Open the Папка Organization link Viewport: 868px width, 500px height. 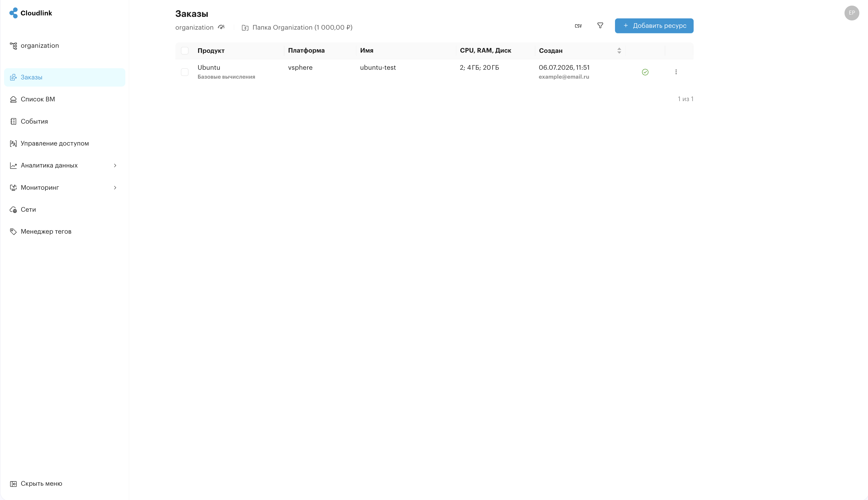tap(302, 28)
